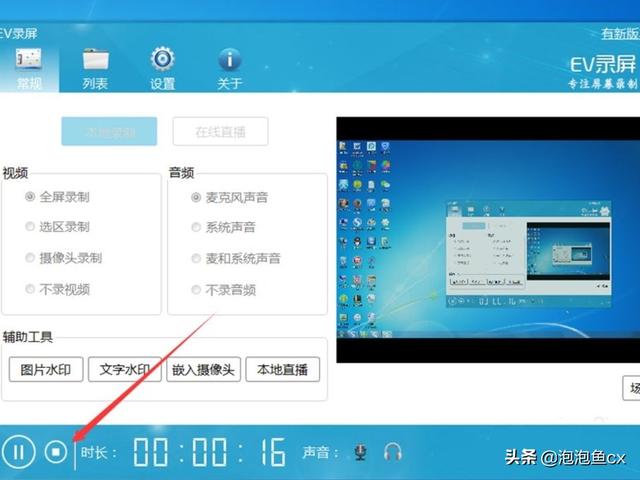Click the screen preview thumbnail
The height and width of the screenshot is (480, 640).
pos(488,240)
